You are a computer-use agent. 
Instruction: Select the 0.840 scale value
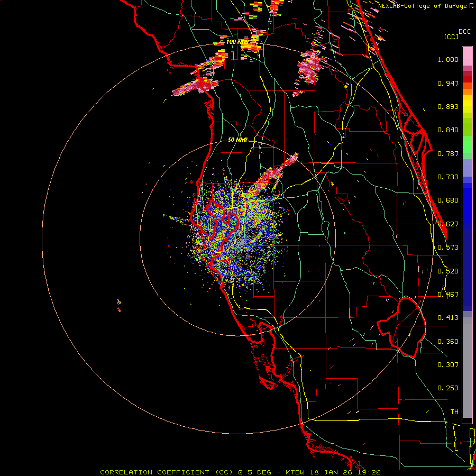point(448,130)
